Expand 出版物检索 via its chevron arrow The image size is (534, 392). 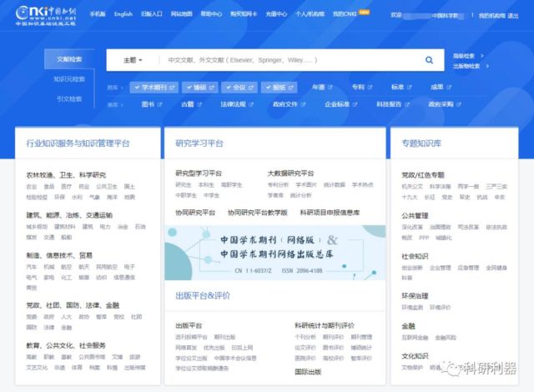[x=487, y=66]
